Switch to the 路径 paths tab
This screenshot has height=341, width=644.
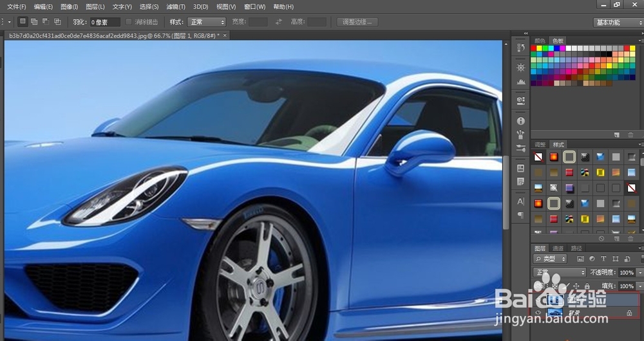coord(576,248)
